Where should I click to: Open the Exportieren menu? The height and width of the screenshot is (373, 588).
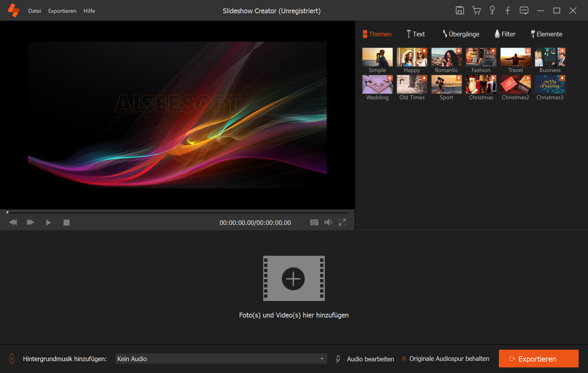[x=62, y=11]
